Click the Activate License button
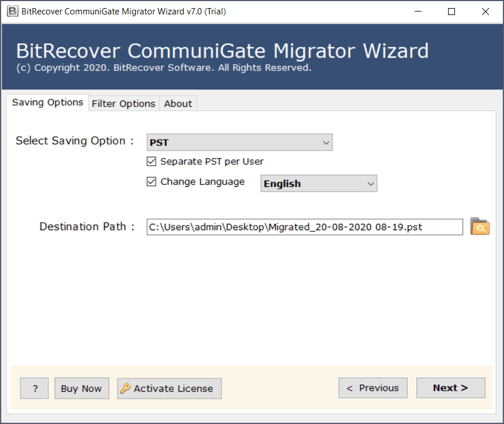The height and width of the screenshot is (424, 504). pos(170,388)
